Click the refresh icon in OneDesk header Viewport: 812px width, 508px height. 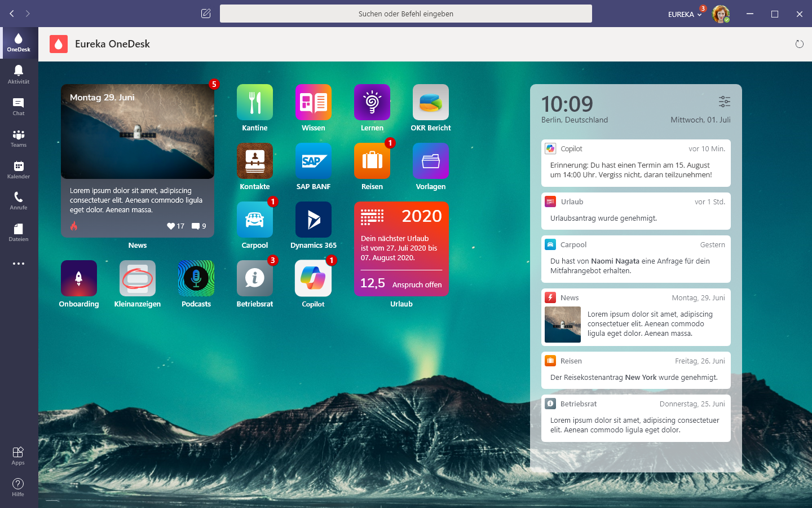point(799,44)
